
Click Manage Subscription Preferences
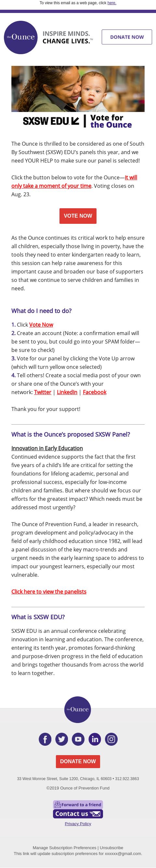coord(64,848)
